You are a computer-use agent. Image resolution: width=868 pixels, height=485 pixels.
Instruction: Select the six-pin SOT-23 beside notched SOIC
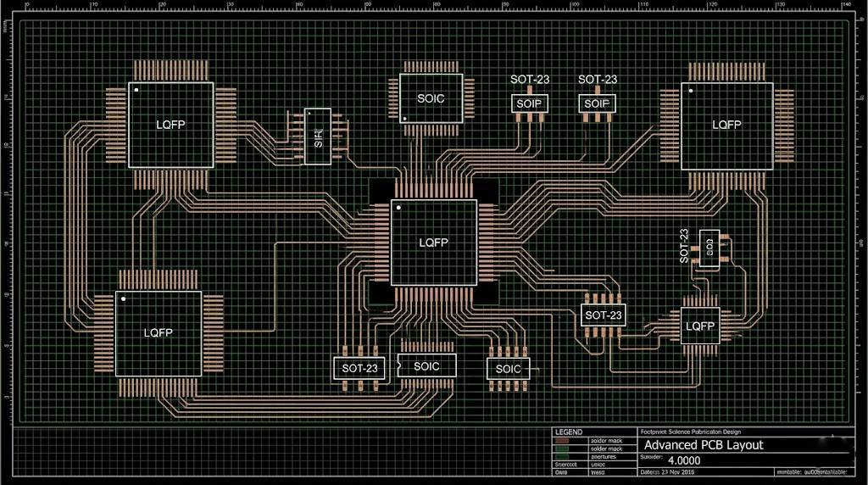(x=360, y=368)
